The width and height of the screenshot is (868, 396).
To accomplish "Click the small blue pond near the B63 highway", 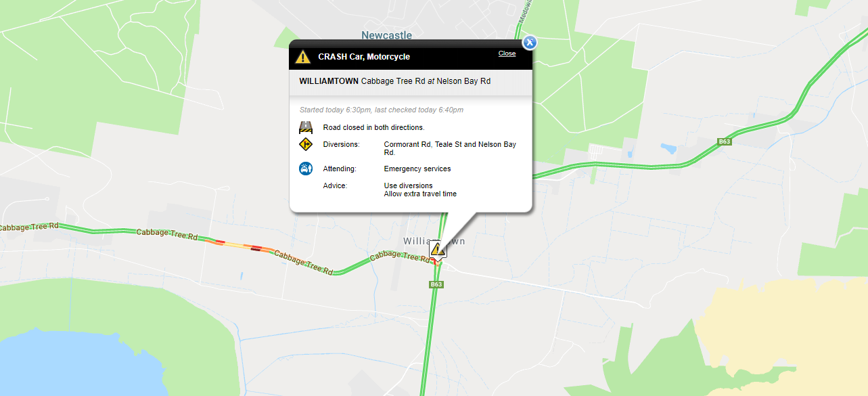I will pyautogui.click(x=668, y=148).
